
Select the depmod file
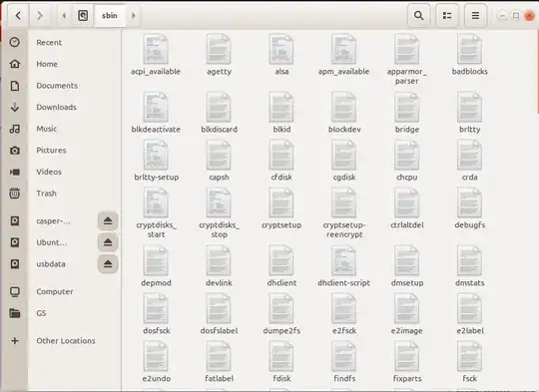click(x=156, y=266)
